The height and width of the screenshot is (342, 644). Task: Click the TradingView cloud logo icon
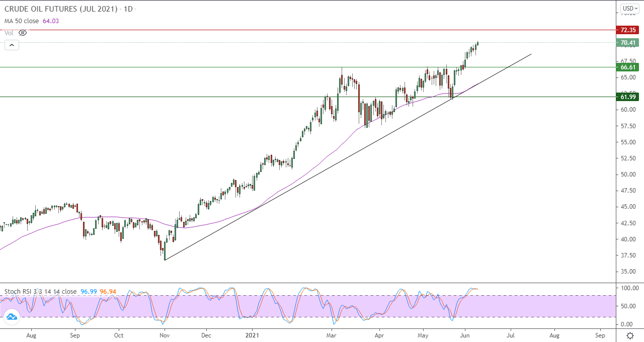12,317
